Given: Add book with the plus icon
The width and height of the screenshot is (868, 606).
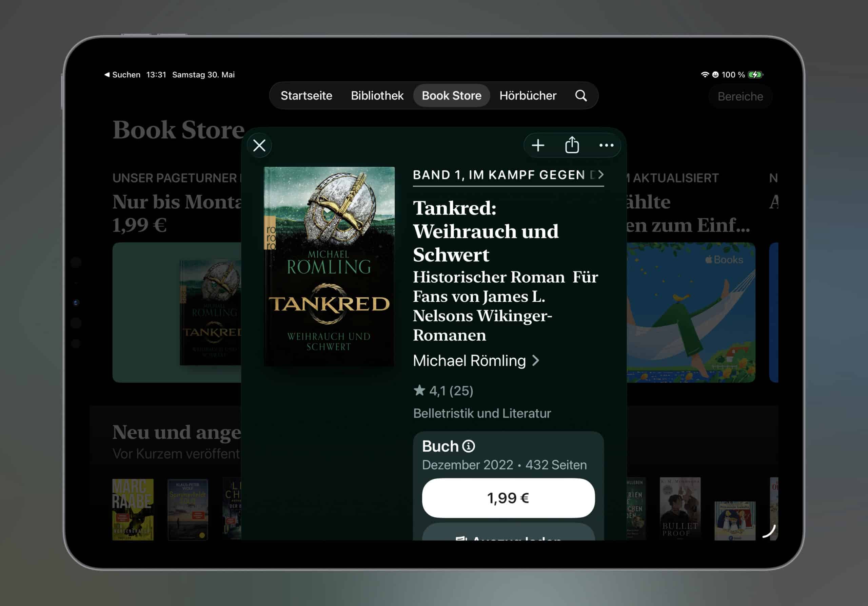Looking at the screenshot, I should pos(538,145).
